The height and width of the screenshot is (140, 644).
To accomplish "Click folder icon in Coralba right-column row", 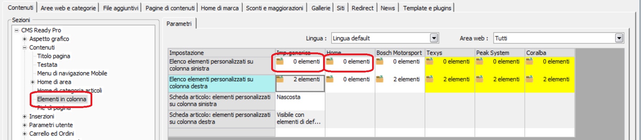I will [x=529, y=79].
